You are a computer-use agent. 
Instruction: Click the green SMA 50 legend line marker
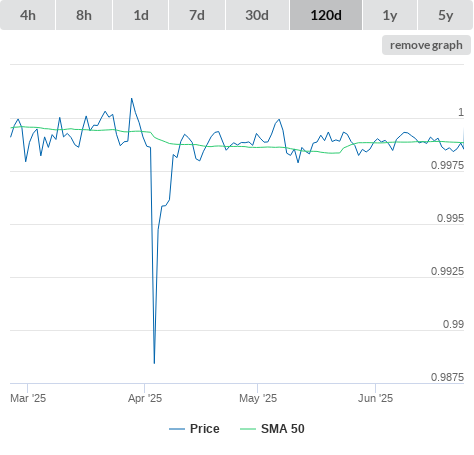(248, 429)
